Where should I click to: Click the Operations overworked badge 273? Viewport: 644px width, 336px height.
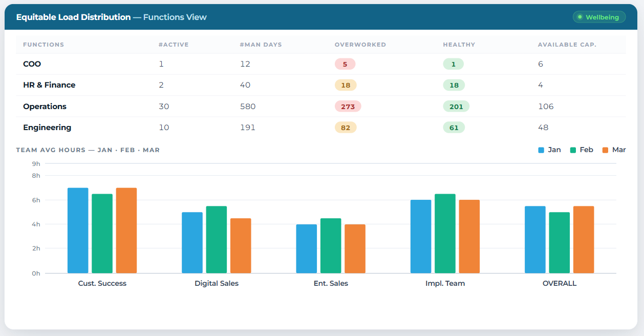(x=348, y=107)
